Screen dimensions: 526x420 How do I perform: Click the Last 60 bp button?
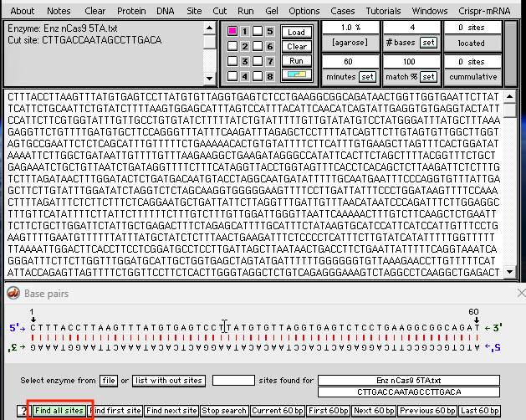click(x=479, y=411)
